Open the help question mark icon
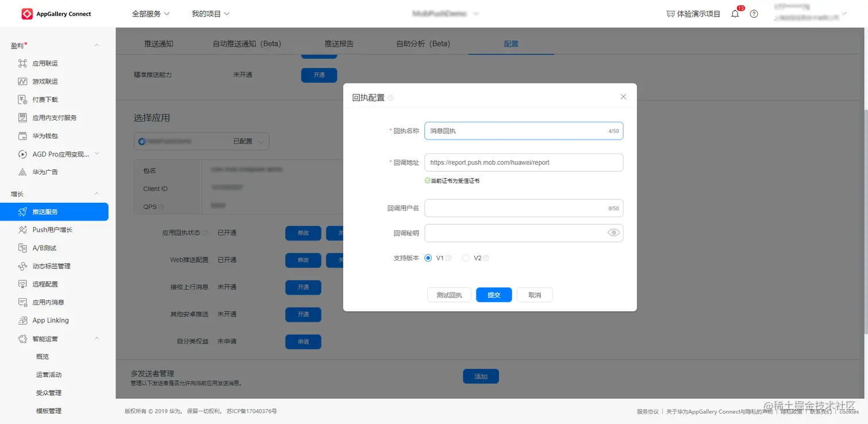 click(x=754, y=14)
